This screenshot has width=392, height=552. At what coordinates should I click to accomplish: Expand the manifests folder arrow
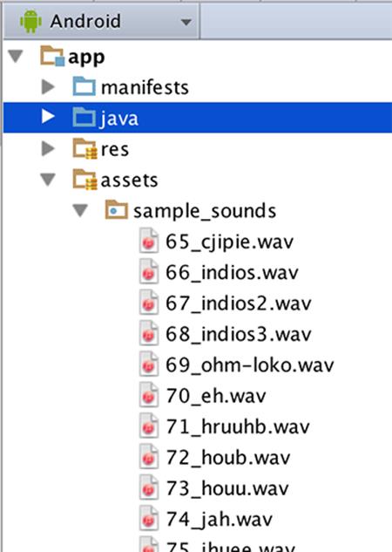48,87
